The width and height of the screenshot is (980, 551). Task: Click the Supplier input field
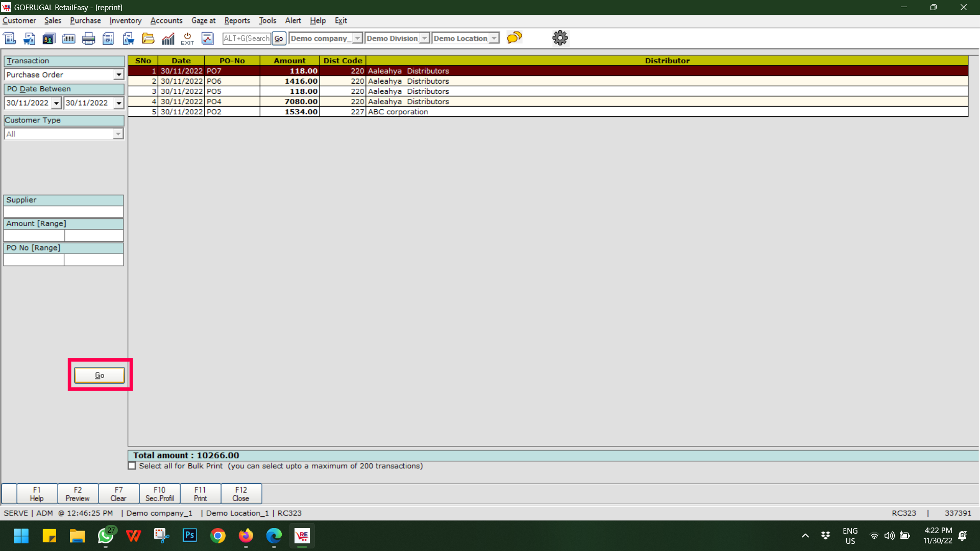(x=63, y=211)
